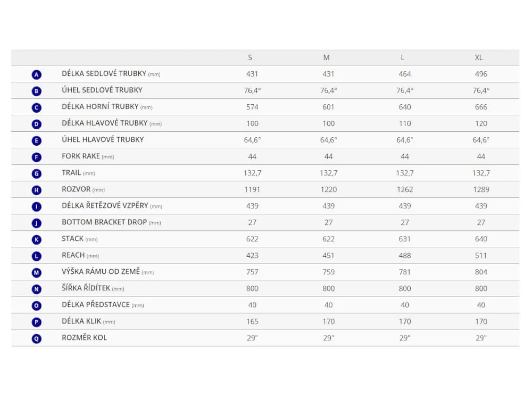This screenshot has height=399, width=532.
Task: Select the Q icon beside ROZMĚR KOL
Action: (x=37, y=339)
